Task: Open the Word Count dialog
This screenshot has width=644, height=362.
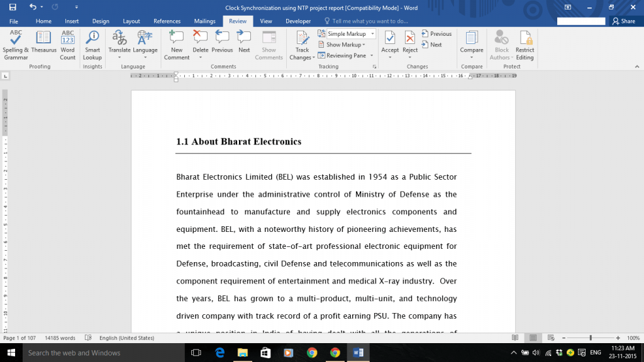Action: (67, 44)
